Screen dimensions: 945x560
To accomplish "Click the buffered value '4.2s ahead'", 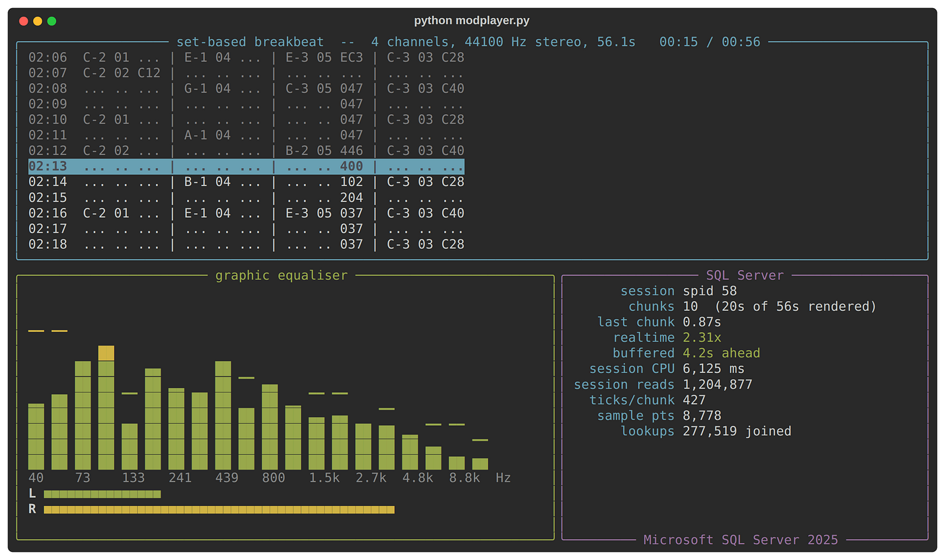I will tap(722, 353).
